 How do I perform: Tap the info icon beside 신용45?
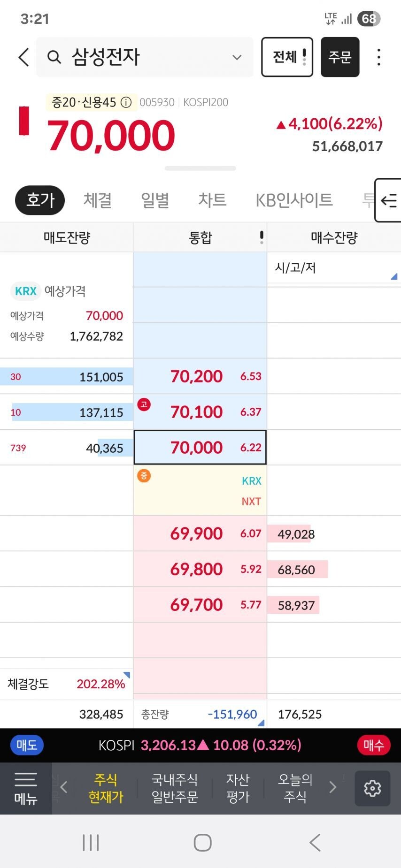(126, 102)
